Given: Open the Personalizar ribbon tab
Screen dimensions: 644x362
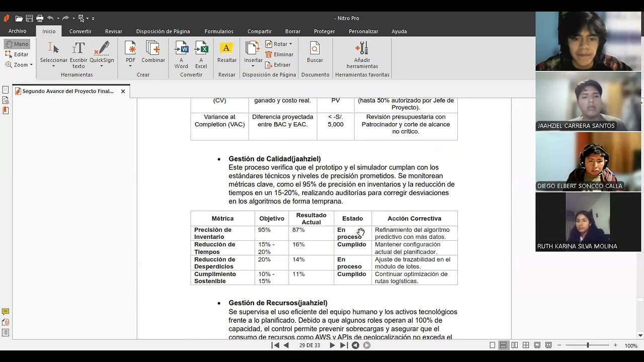Looking at the screenshot, I should coord(363,31).
